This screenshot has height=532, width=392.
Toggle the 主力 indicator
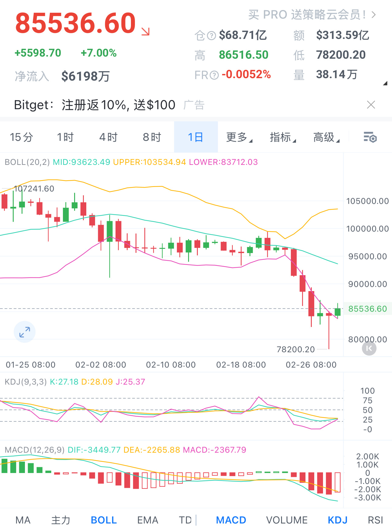click(x=61, y=520)
